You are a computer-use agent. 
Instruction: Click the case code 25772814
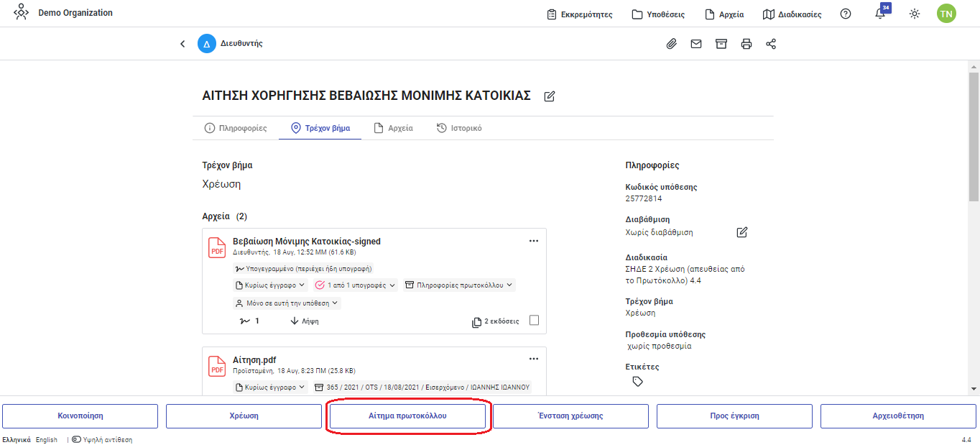(x=644, y=198)
